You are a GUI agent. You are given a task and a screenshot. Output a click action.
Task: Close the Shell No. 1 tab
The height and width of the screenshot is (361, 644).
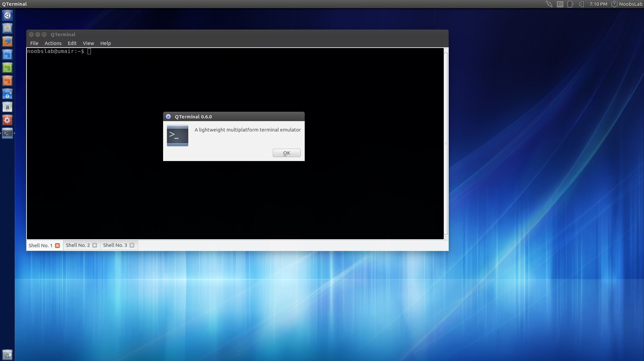(x=57, y=246)
